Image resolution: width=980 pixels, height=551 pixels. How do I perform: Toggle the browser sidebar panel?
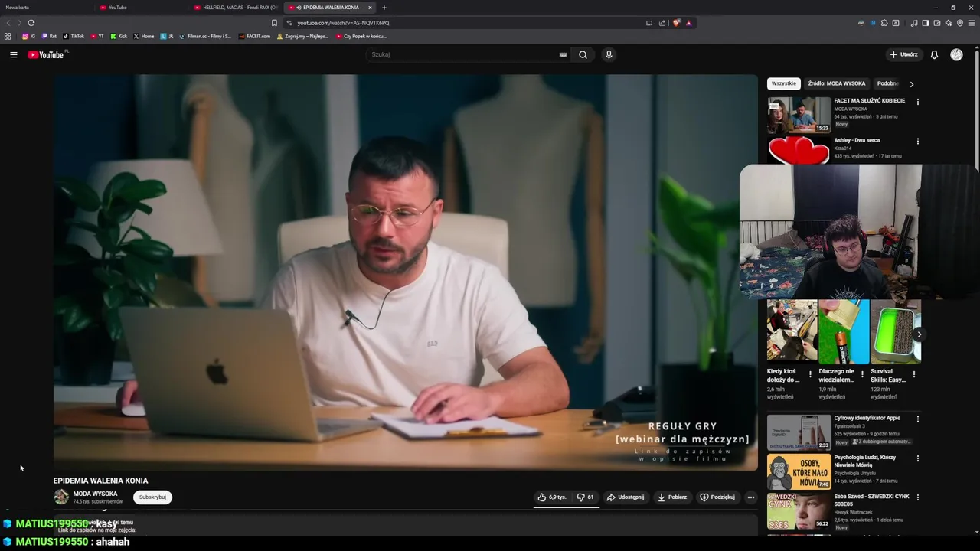point(926,23)
